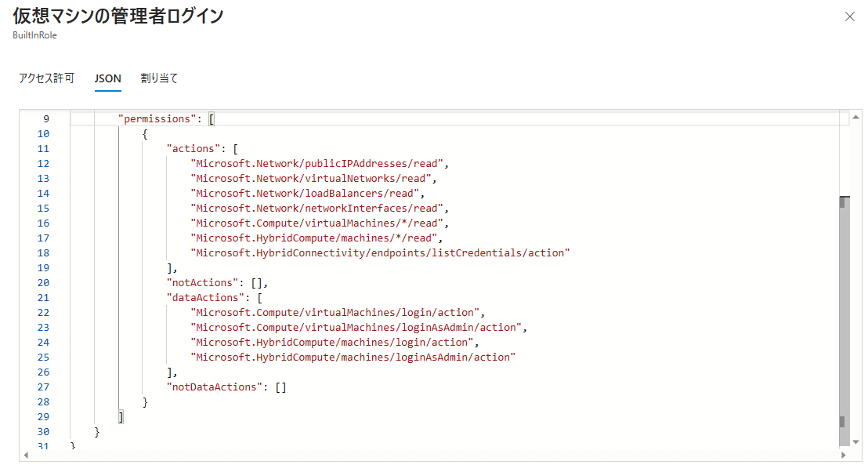Click the vertical scrollbar thumb

pyautogui.click(x=844, y=320)
